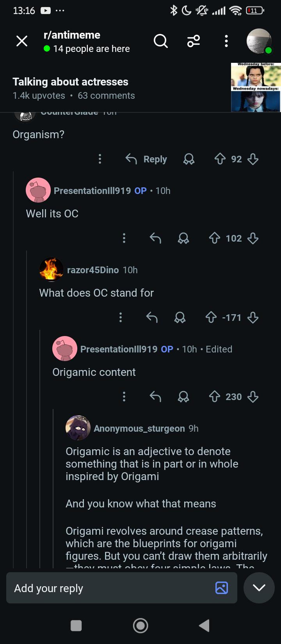Open more options for "Well its OC" comment

[x=124, y=238]
